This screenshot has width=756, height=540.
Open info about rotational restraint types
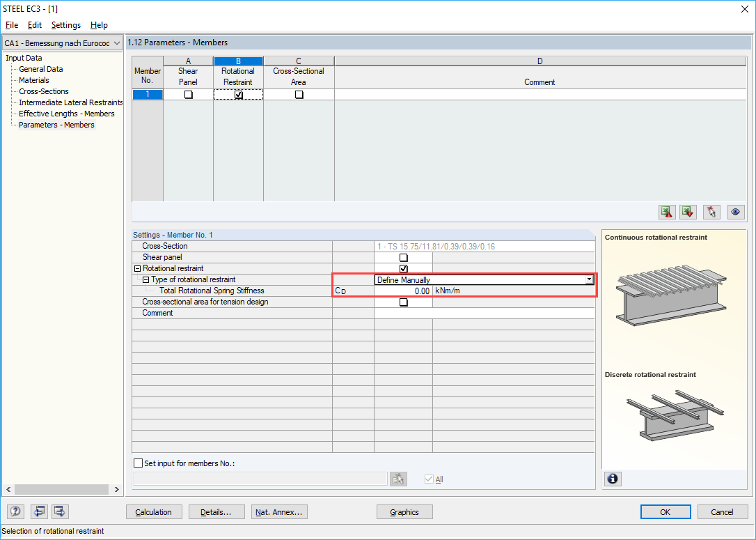611,479
